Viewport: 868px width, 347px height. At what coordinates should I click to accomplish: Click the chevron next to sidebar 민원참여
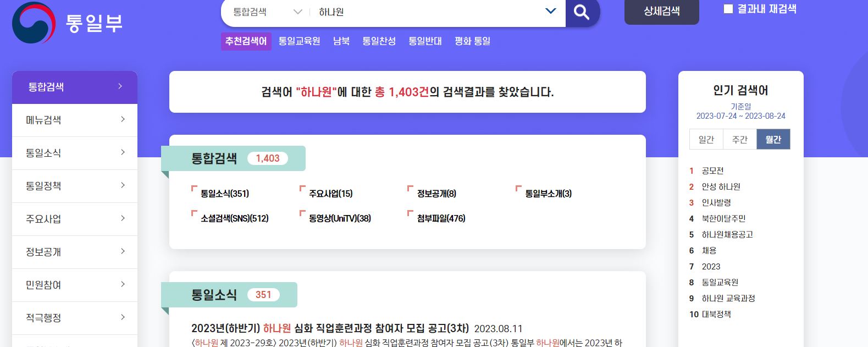click(x=123, y=284)
